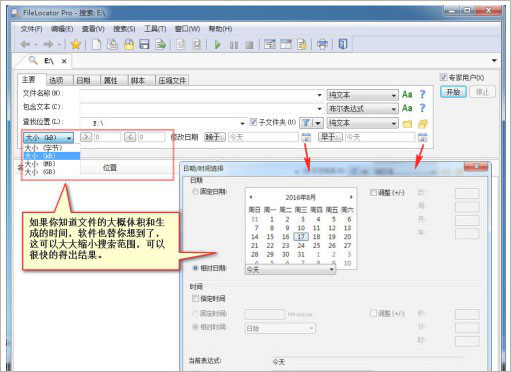Image resolution: width=511 pixels, height=372 pixels.
Task: Click the search criteria view layout icon
Action: point(270,44)
